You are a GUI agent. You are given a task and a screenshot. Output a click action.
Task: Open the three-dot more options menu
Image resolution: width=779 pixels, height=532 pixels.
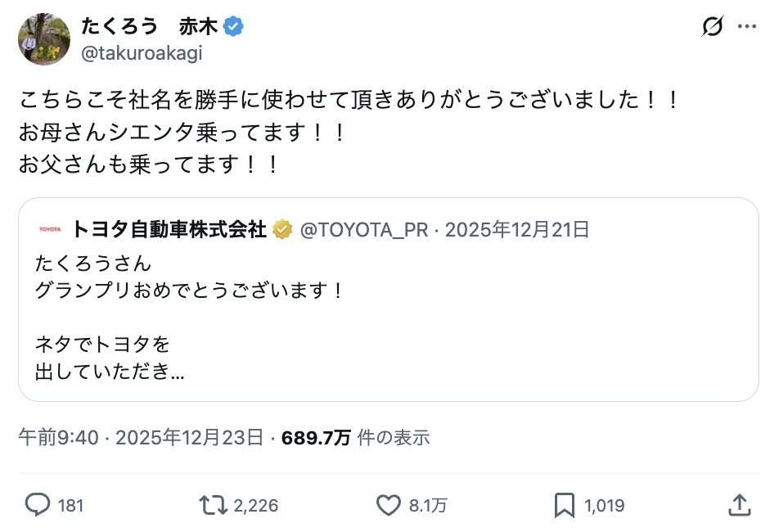pyautogui.click(x=747, y=27)
